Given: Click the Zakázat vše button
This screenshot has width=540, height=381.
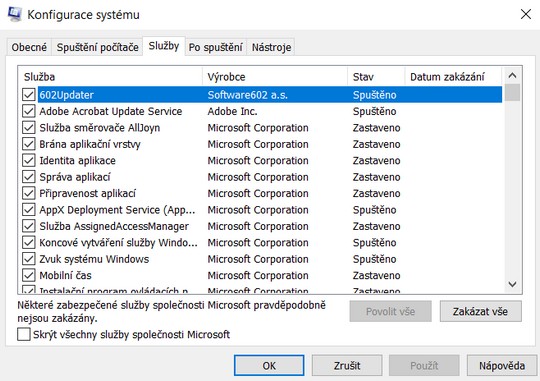Looking at the screenshot, I should [480, 311].
